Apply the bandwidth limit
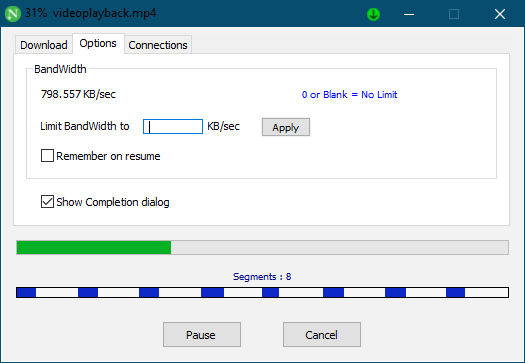 point(286,127)
